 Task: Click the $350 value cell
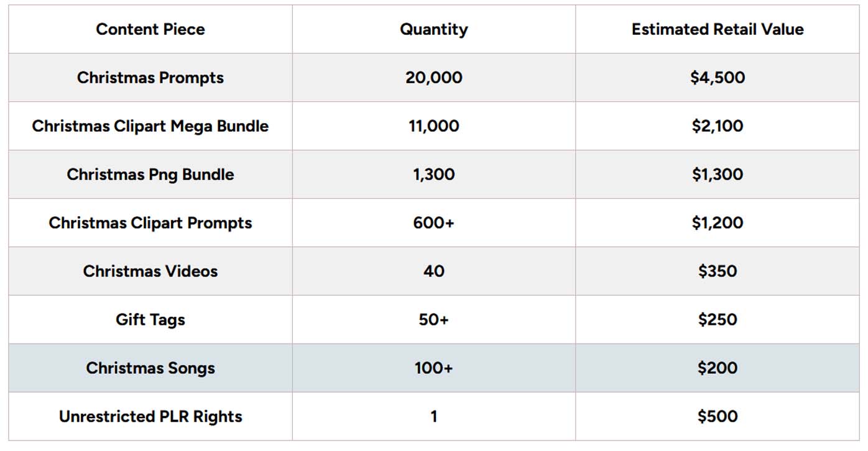click(x=718, y=271)
